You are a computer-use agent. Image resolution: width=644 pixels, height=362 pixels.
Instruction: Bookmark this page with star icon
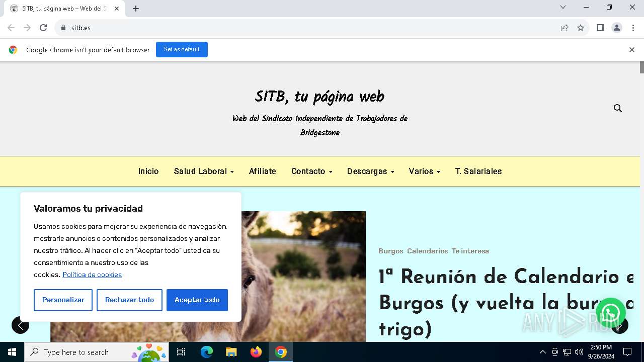tap(581, 28)
